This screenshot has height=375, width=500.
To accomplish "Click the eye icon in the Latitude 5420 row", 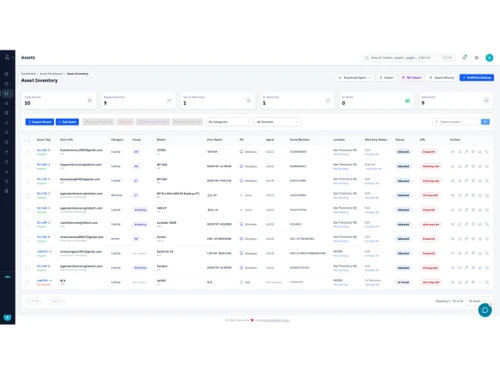I will coord(453,224).
